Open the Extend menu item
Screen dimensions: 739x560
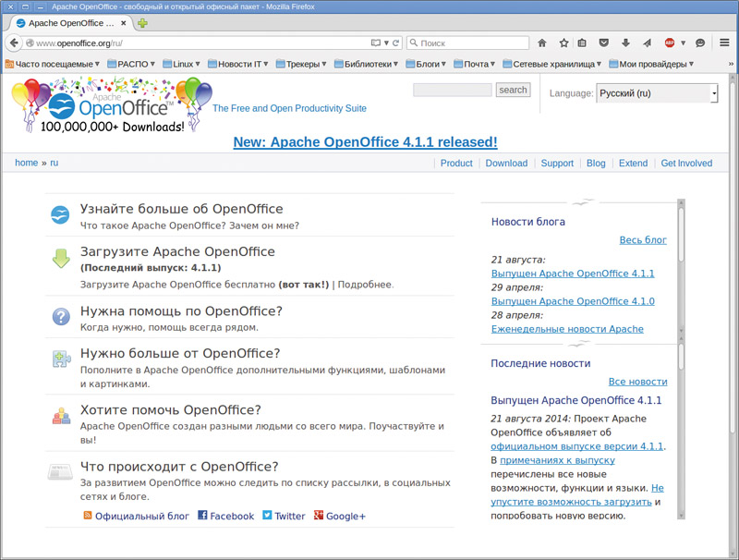(x=633, y=163)
